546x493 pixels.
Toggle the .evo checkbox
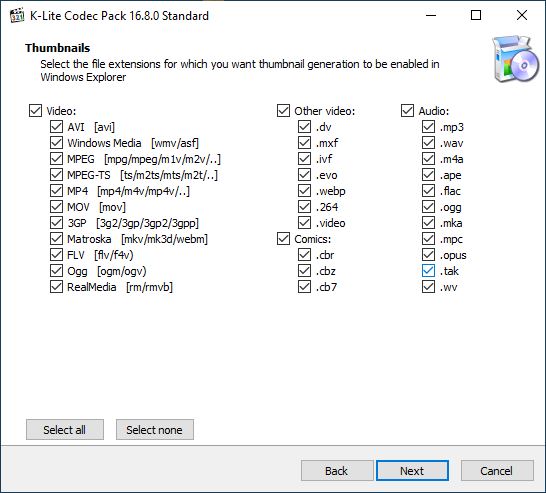pos(305,175)
